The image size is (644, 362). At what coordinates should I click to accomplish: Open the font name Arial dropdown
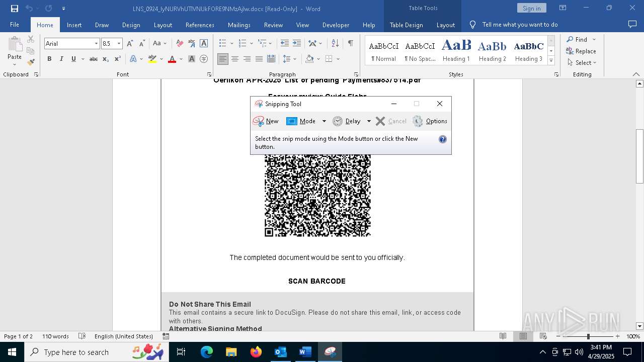point(96,44)
